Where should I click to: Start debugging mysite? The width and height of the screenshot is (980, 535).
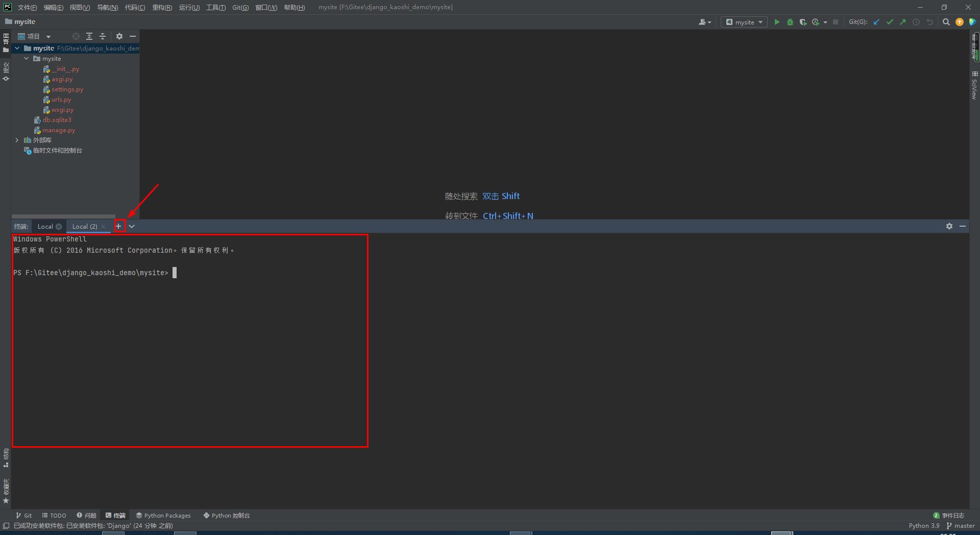(790, 22)
